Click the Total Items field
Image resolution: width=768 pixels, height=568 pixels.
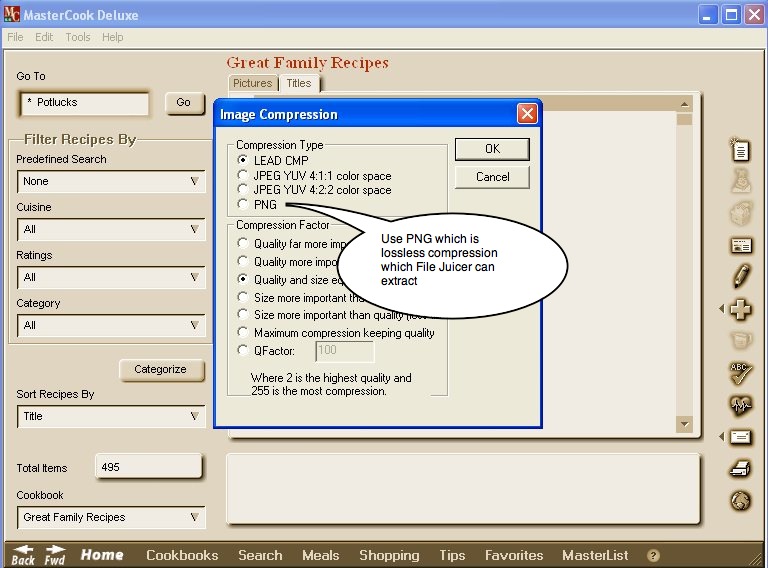(148, 467)
